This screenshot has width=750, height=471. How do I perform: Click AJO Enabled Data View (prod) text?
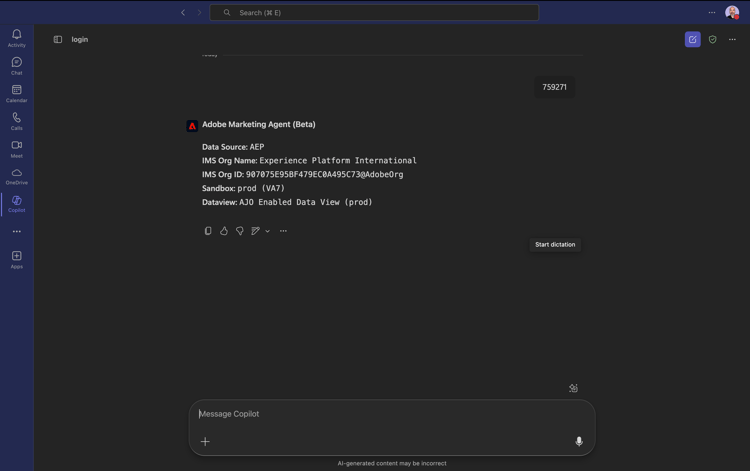pos(306,202)
